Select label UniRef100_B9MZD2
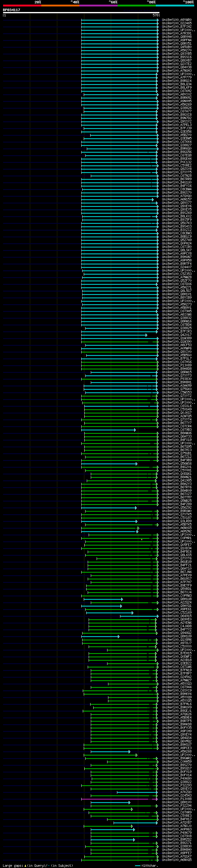Screen dimensions: 197x868 coord(177,840)
